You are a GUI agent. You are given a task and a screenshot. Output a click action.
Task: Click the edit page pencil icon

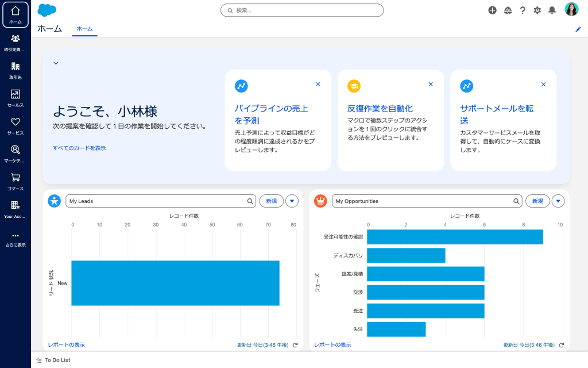(578, 29)
